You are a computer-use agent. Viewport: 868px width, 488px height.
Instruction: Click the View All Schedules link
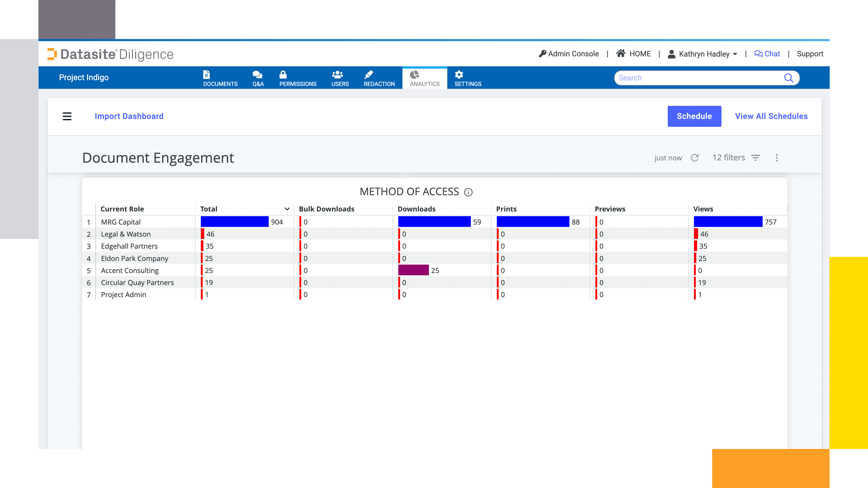[x=771, y=116]
